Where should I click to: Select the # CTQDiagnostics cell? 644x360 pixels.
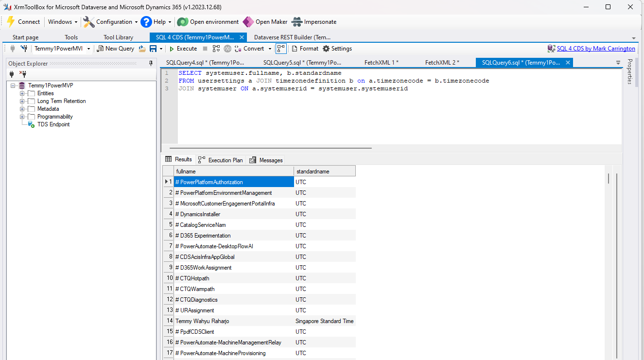[234, 300]
